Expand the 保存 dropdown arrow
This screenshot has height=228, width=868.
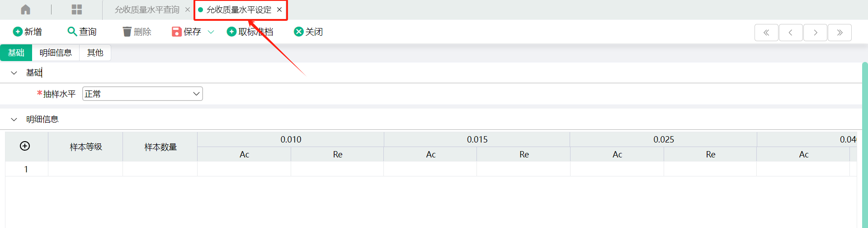coord(211,32)
